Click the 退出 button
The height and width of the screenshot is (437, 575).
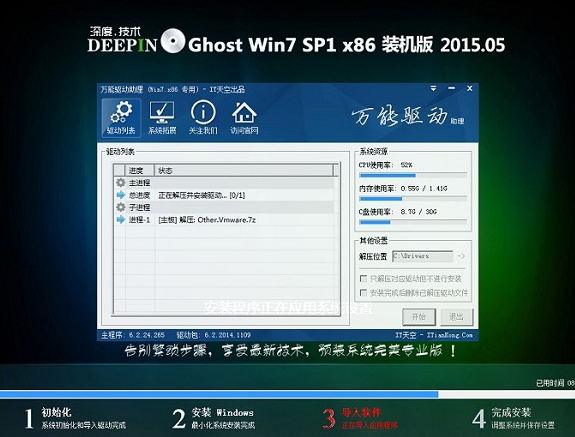tap(457, 317)
